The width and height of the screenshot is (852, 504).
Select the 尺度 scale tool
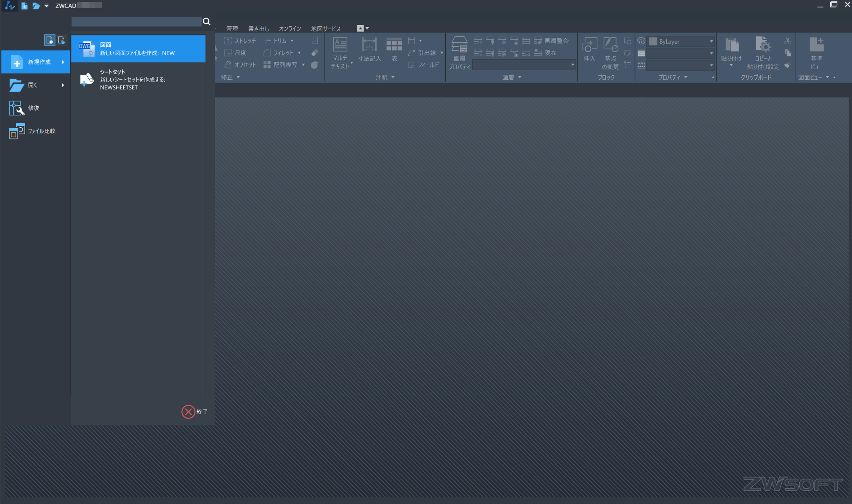tap(235, 53)
